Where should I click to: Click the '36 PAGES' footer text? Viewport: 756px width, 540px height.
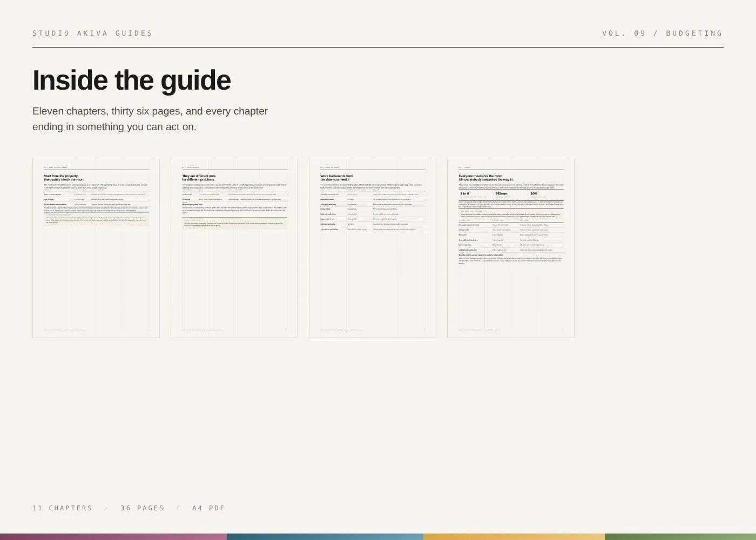[x=143, y=508]
